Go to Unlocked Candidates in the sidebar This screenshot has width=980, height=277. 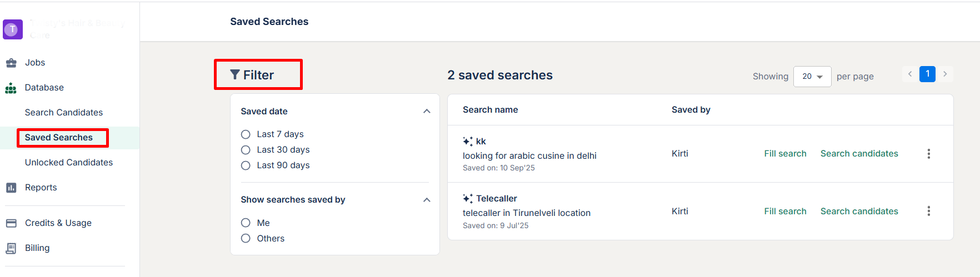[69, 163]
